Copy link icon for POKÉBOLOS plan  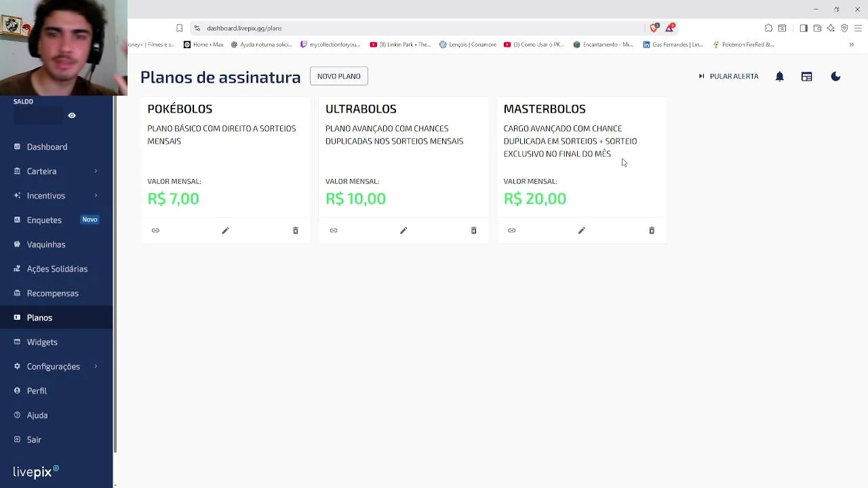click(155, 230)
